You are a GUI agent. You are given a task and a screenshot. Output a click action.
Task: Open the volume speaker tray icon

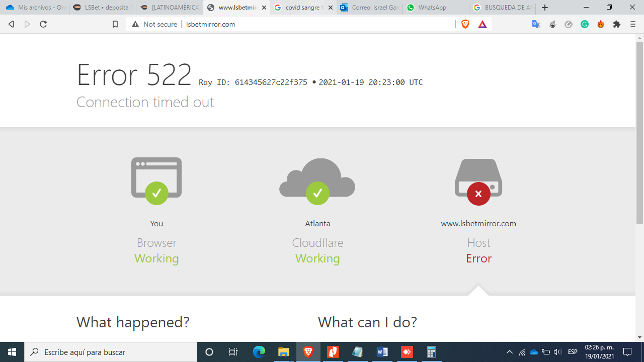(x=557, y=352)
